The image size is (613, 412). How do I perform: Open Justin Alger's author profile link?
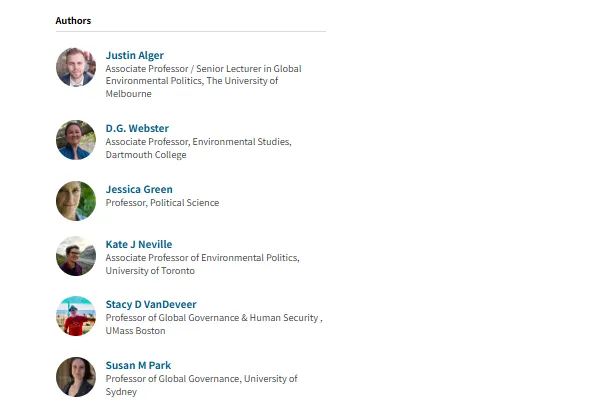pos(134,56)
